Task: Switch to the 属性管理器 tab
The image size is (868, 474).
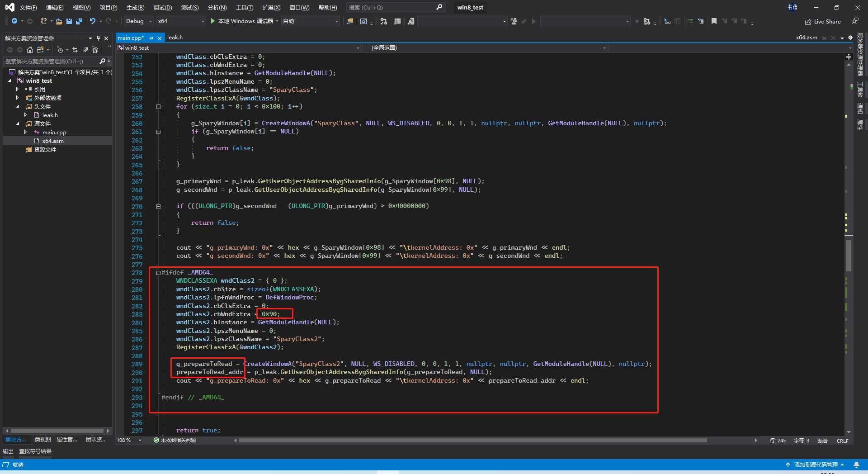Action: pos(67,440)
